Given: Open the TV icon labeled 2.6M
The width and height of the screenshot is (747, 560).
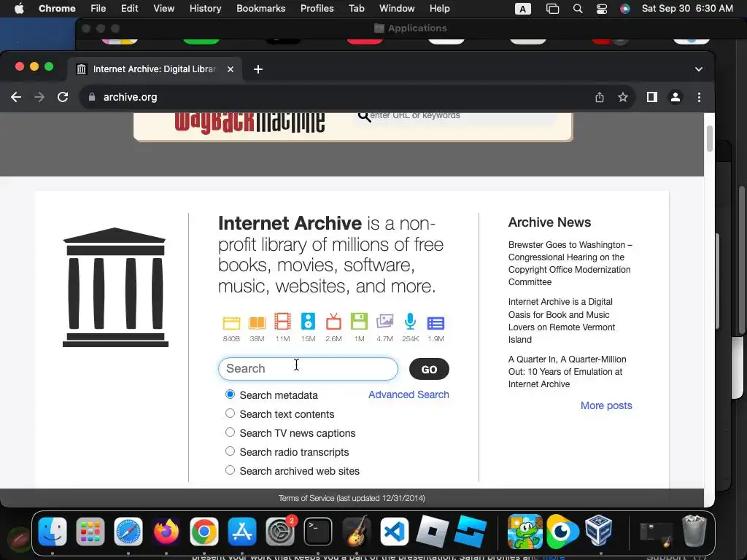Looking at the screenshot, I should 333,322.
